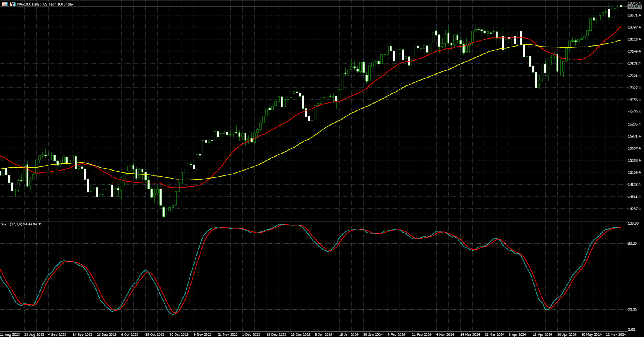Select the Stoch(37,3,9) indicator label
The width and height of the screenshot is (644, 337).
(21, 224)
